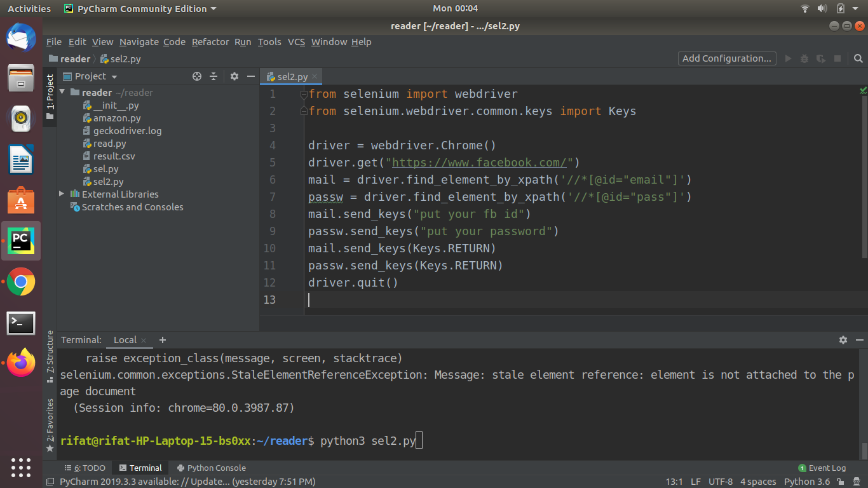This screenshot has width=868, height=488.
Task: Close the Local terminal tab
Action: coord(144,340)
